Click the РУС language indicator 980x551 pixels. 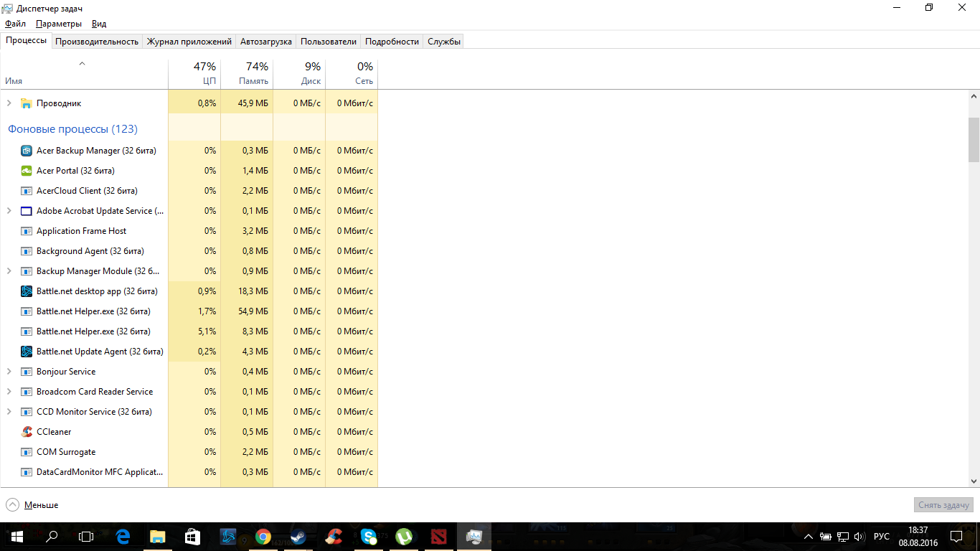pyautogui.click(x=882, y=537)
